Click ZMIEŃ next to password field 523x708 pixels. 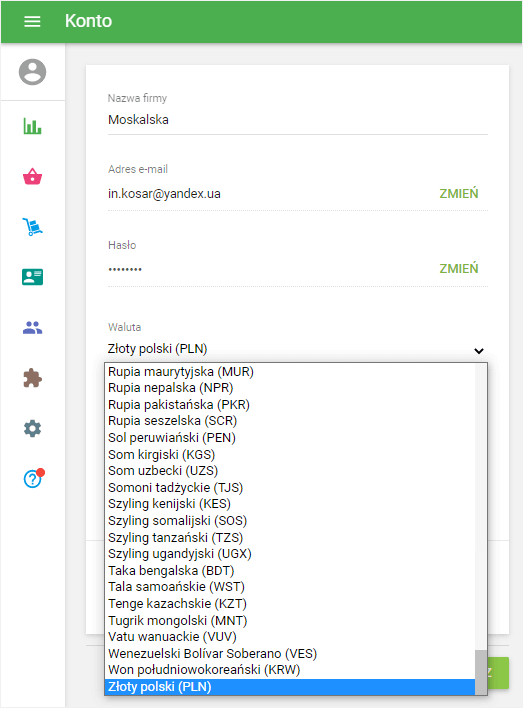coord(459,269)
